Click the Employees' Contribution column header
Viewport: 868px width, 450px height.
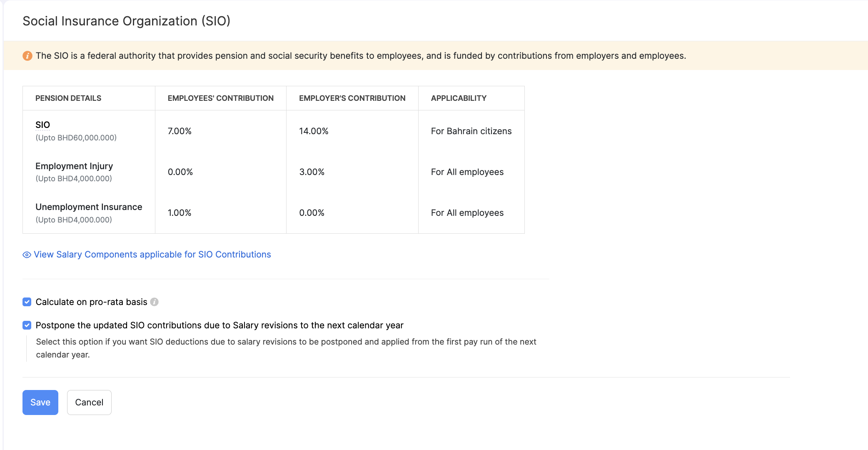220,98
